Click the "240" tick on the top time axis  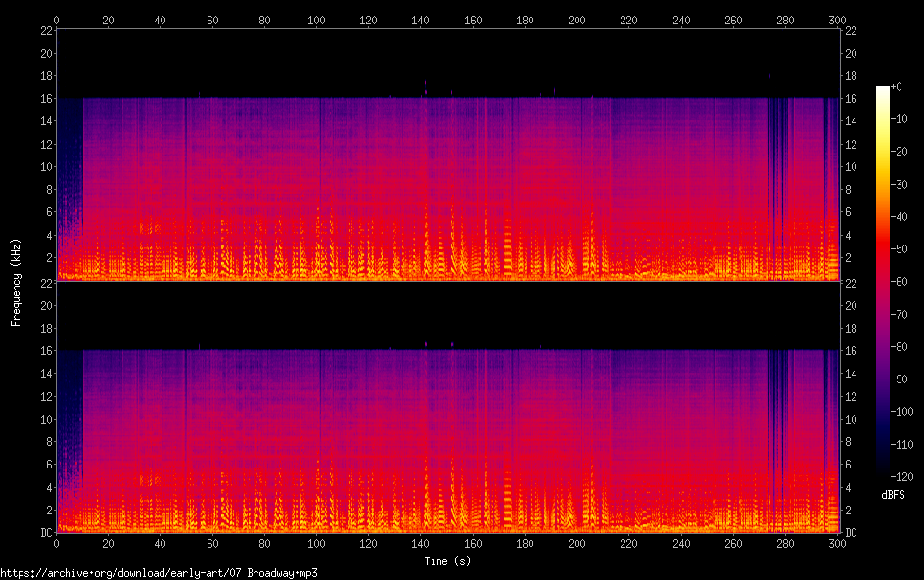[681, 20]
